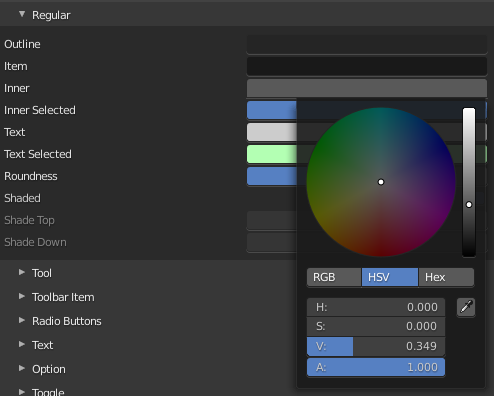This screenshot has height=396, width=494.
Task: Click the S saturation value field
Action: [x=376, y=326]
